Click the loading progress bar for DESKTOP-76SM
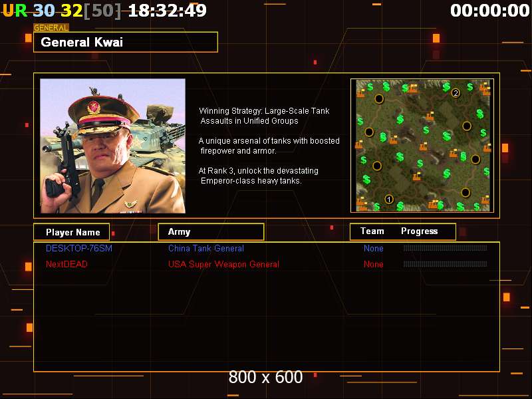The width and height of the screenshot is (532, 399). [x=445, y=249]
